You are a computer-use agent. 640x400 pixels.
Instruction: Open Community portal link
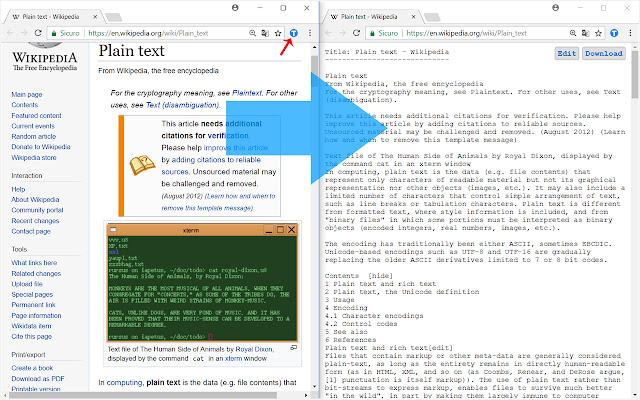pyautogui.click(x=37, y=210)
